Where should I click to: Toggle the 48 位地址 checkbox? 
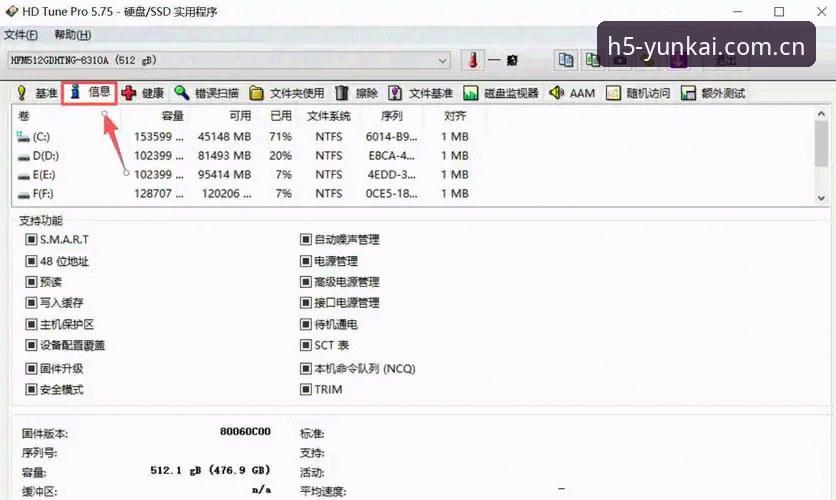point(31,261)
